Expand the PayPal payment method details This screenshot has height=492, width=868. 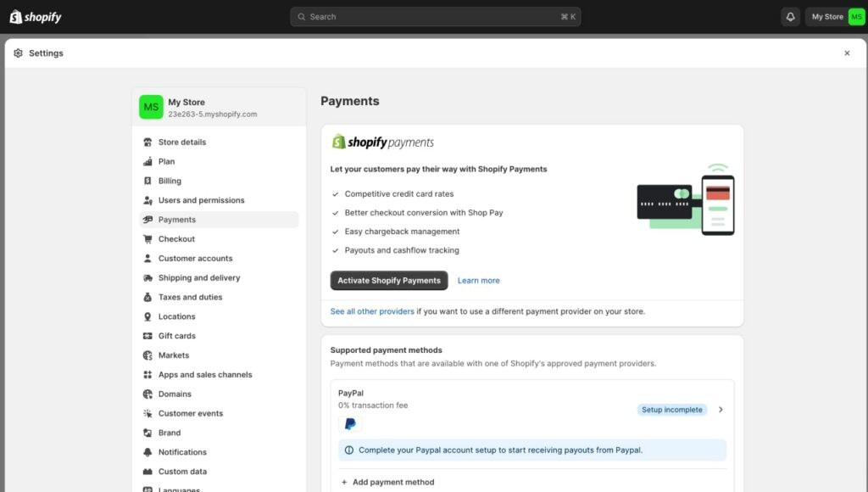coord(721,409)
